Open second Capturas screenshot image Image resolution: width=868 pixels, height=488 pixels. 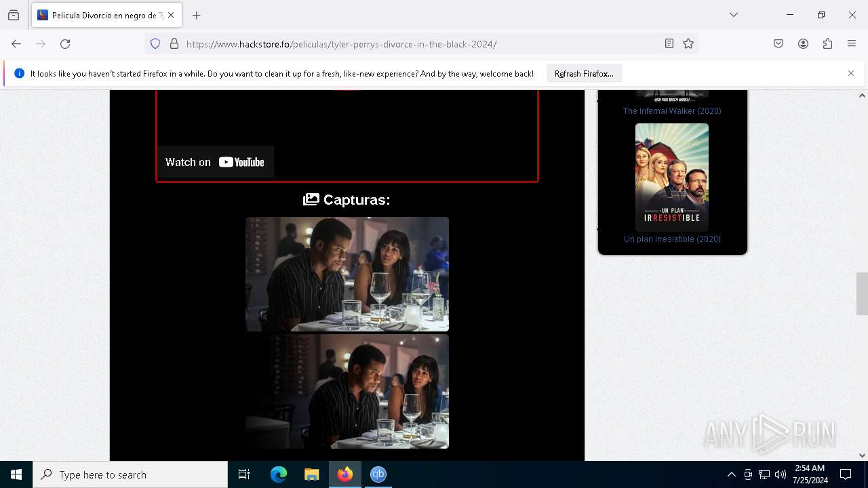pos(347,391)
